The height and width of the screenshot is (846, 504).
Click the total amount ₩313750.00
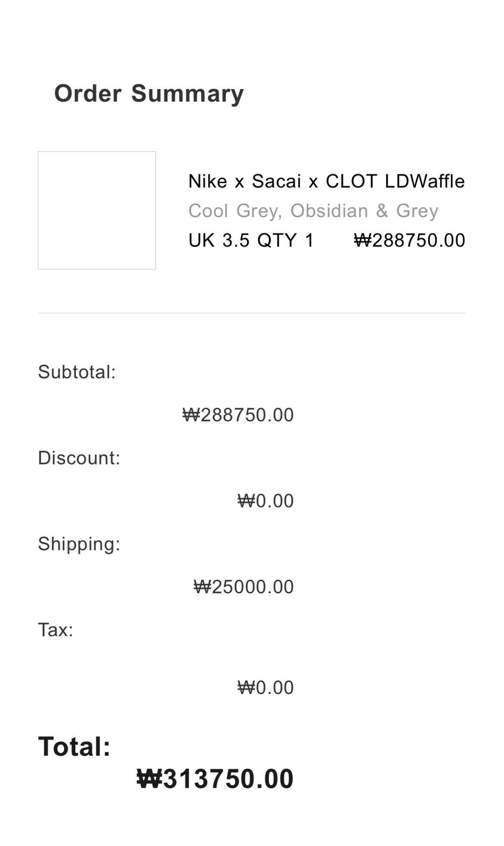pos(215,779)
